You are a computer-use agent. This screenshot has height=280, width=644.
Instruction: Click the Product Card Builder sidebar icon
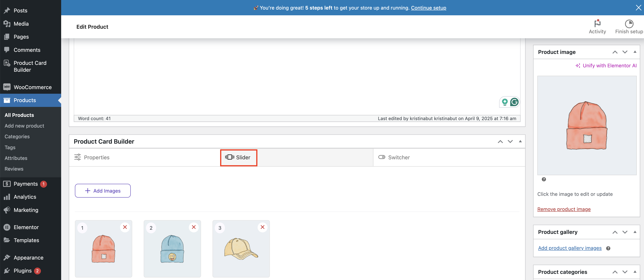point(7,63)
